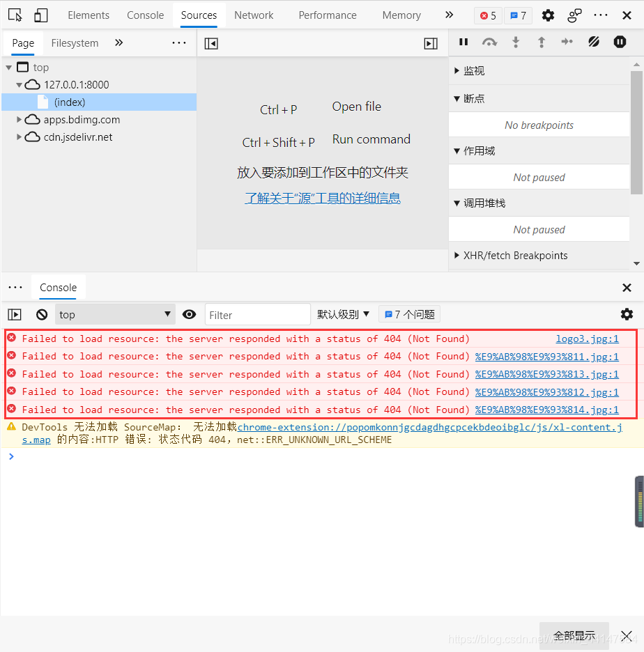Step over next function call
Viewport: 644px width, 652px height.
pos(489,42)
